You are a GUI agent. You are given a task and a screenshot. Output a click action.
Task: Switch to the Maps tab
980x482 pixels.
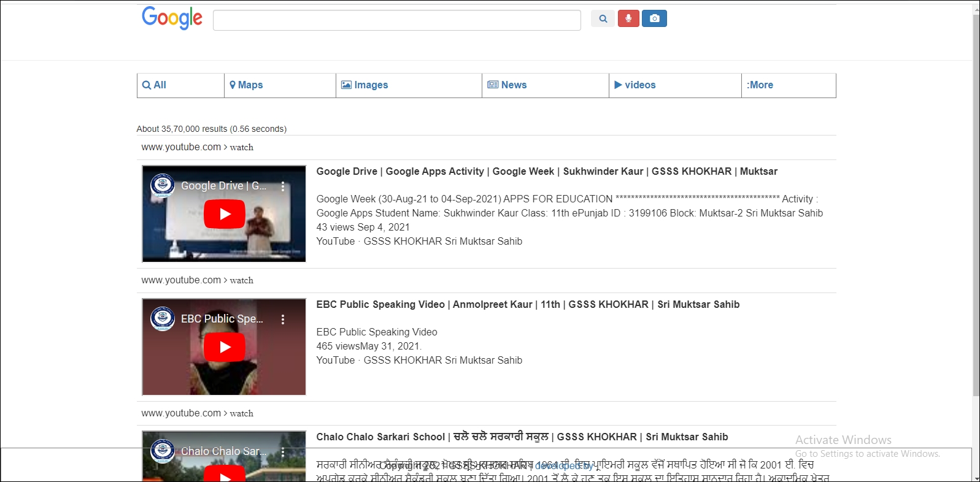[x=246, y=85]
